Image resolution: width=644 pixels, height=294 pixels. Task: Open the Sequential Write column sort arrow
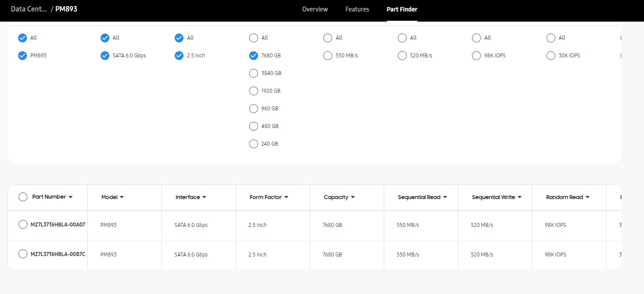coord(520,197)
